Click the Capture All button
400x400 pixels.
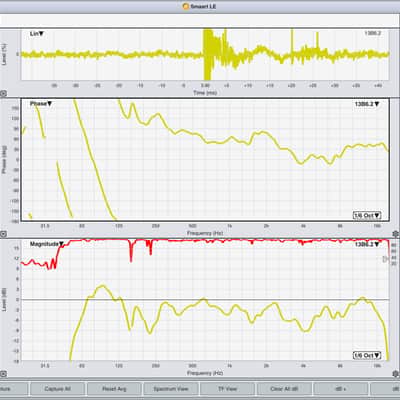coord(57,389)
